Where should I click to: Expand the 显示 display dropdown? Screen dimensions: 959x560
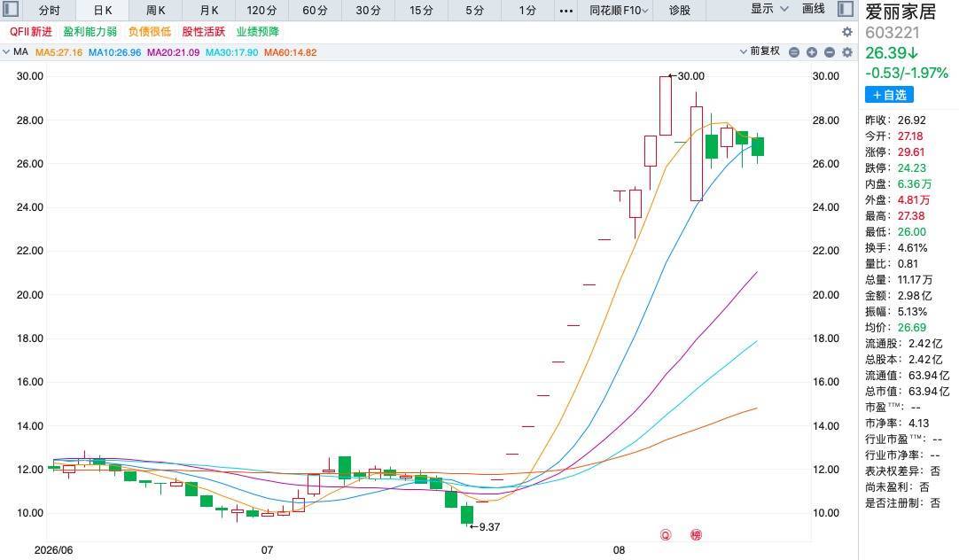tap(769, 9)
